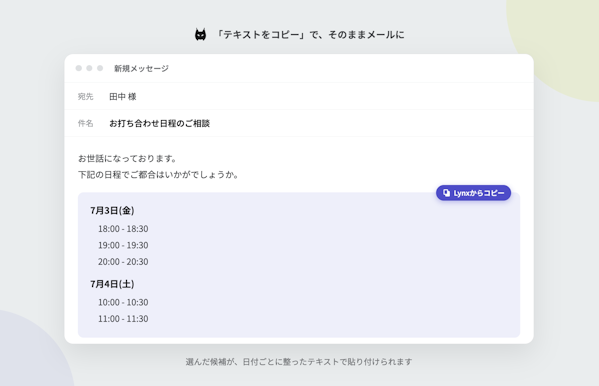Select the 19:00 - 19:30 time slot
This screenshot has height=386, width=599.
pos(123,245)
